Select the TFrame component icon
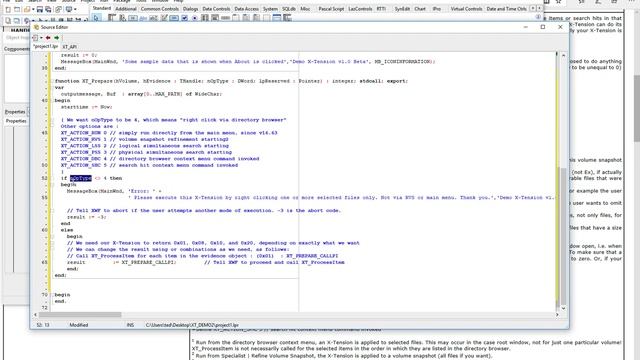The width and height of the screenshot is (640, 360). click(276, 18)
